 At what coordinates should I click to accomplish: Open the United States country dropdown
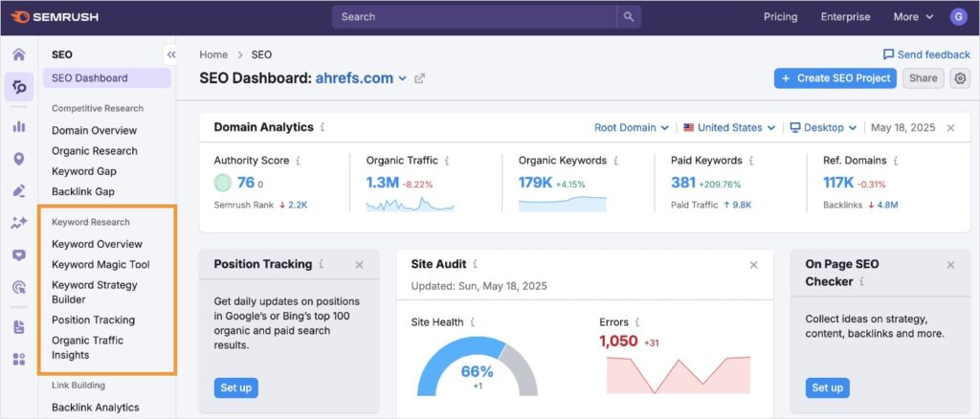729,127
